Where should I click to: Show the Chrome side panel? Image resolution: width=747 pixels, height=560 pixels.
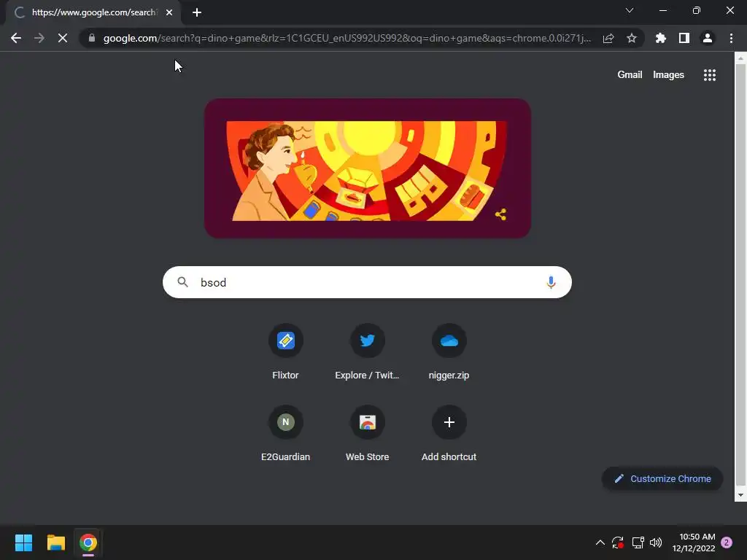point(684,38)
